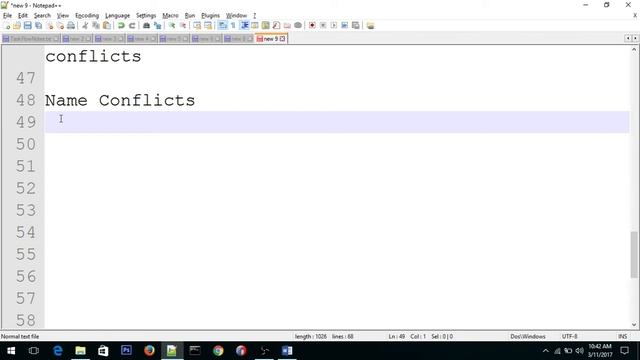Screen dimensions: 640x360
Task: Switch to the new 4 tab
Action: coord(141,39)
